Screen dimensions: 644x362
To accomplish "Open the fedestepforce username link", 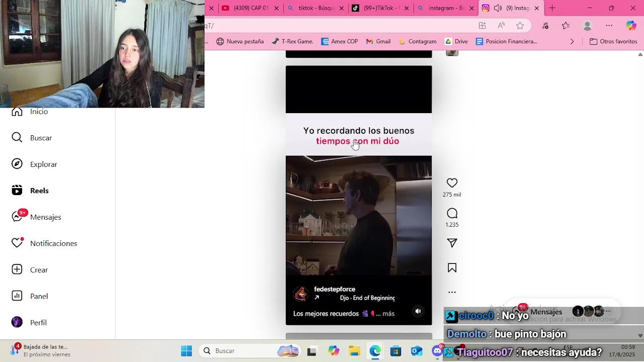I will (x=335, y=289).
